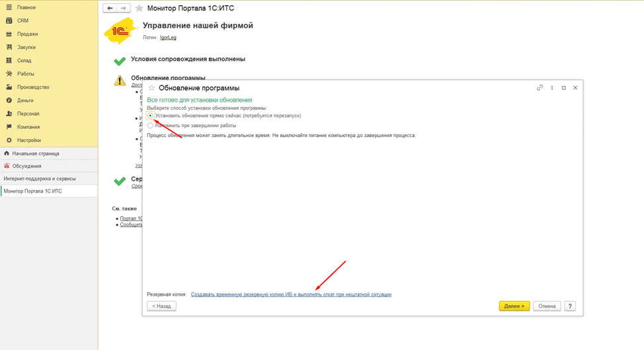Screen dimensions: 644x350
Task: Click the Настройки gear icon
Action: tap(9, 140)
